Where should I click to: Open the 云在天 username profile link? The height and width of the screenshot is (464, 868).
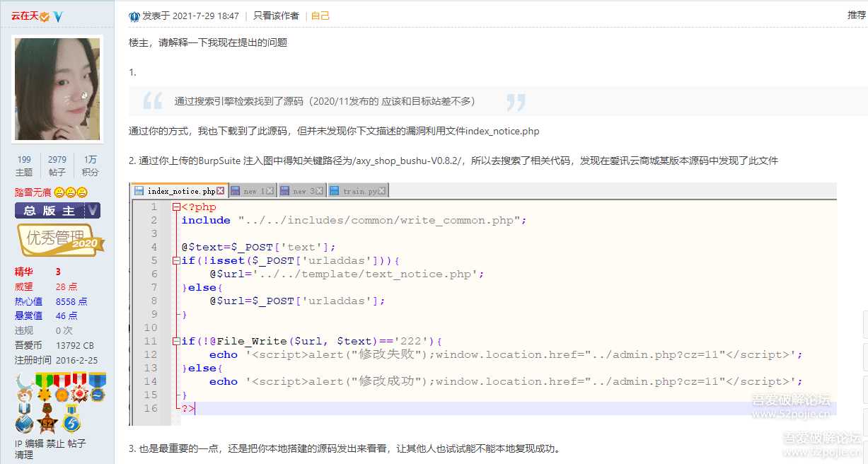pos(24,16)
